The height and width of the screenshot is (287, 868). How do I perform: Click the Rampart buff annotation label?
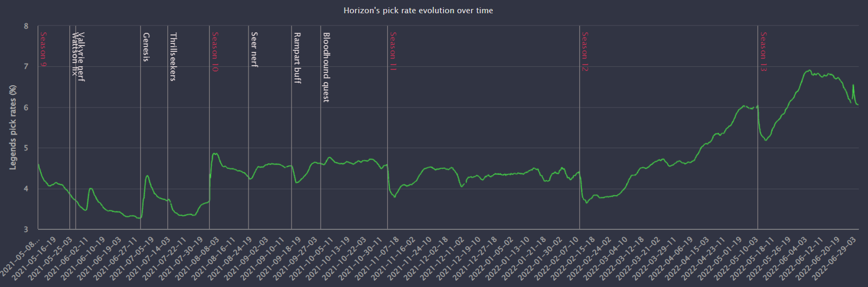point(297,58)
